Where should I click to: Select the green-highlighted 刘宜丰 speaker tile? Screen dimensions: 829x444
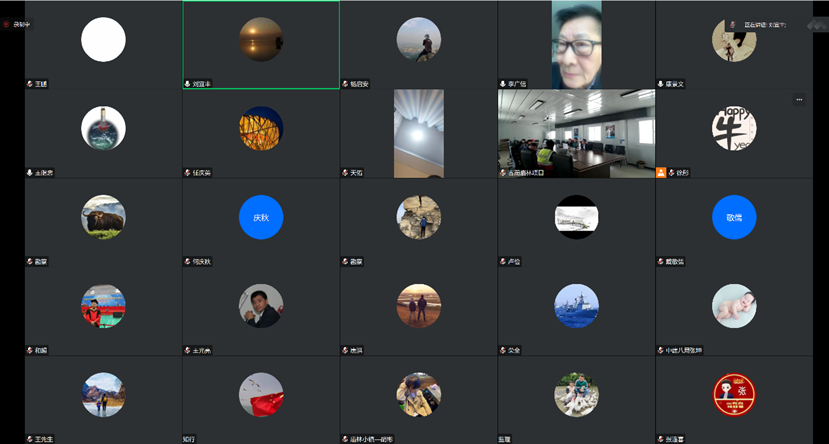(261, 45)
